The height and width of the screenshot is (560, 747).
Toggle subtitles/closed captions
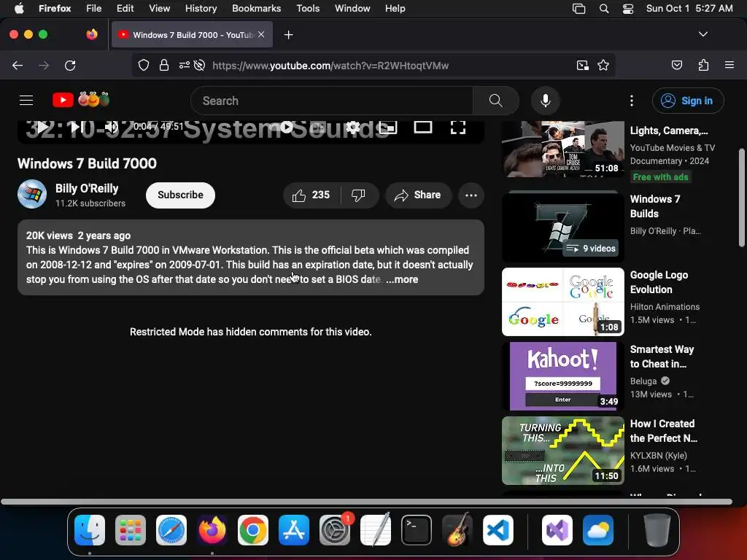coord(318,127)
